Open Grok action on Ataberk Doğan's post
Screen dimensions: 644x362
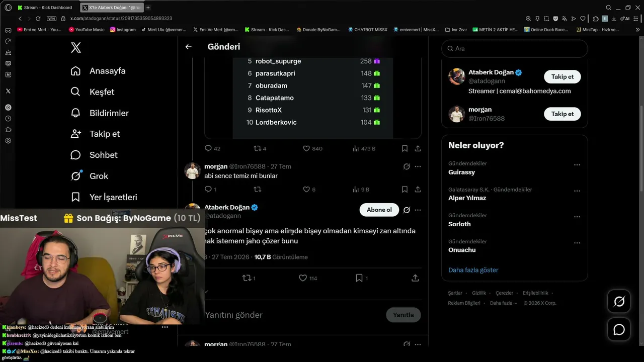(407, 210)
